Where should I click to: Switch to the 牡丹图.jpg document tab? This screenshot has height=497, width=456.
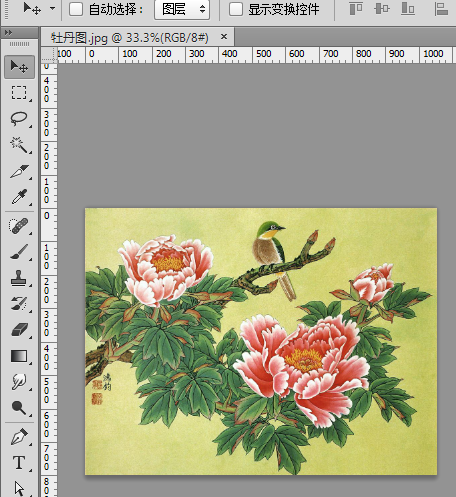click(130, 37)
